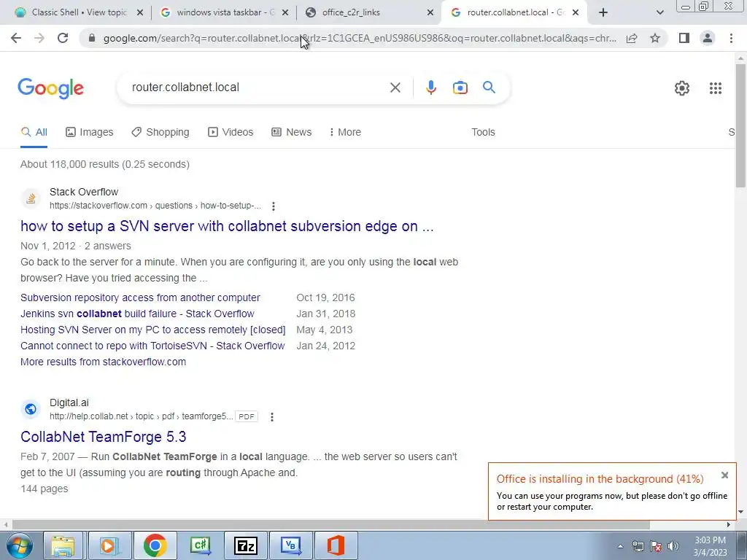Open the C# application in the taskbar

tap(200, 545)
